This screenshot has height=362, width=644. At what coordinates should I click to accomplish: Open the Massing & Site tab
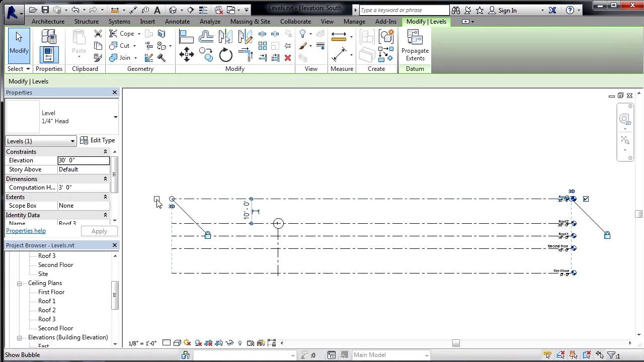(x=250, y=22)
